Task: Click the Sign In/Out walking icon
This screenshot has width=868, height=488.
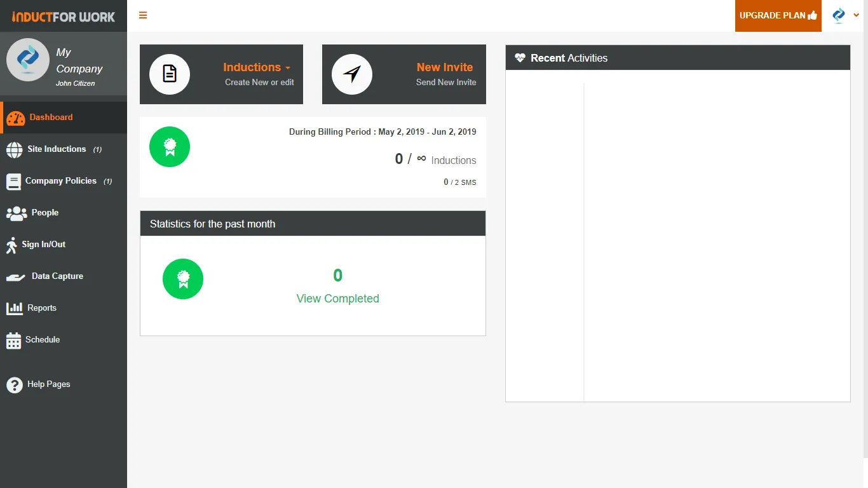Action: [x=11, y=245]
